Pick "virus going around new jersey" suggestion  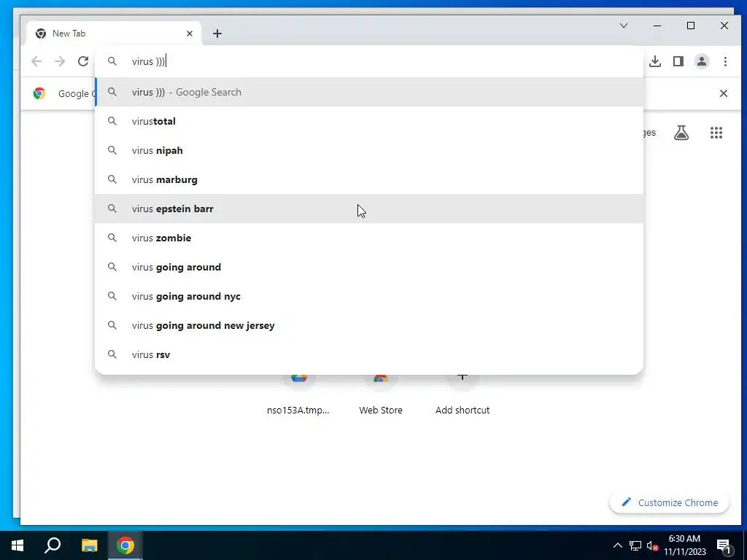point(368,325)
